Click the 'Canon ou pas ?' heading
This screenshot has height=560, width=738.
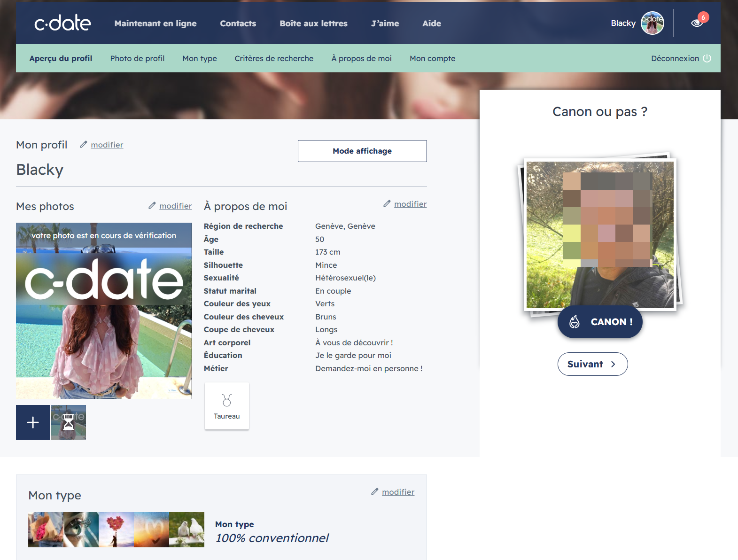[x=600, y=111]
